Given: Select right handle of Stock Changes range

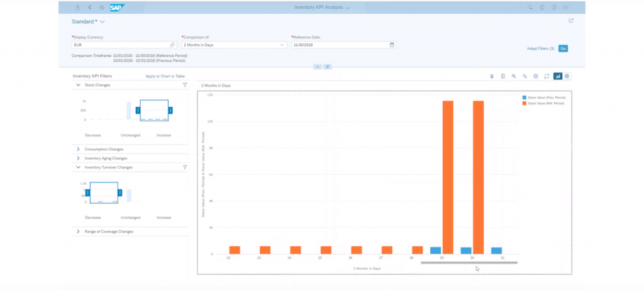Looking at the screenshot, I should click(170, 110).
